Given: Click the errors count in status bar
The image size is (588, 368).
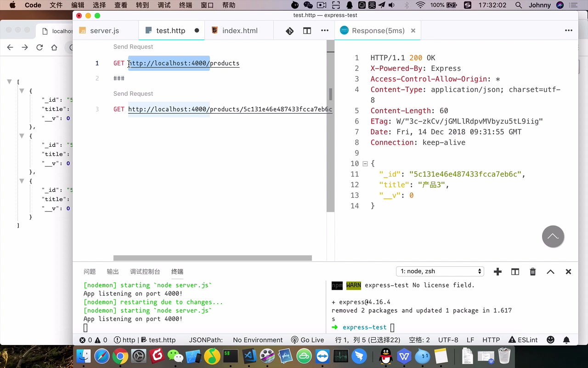Looking at the screenshot, I should coord(85,340).
